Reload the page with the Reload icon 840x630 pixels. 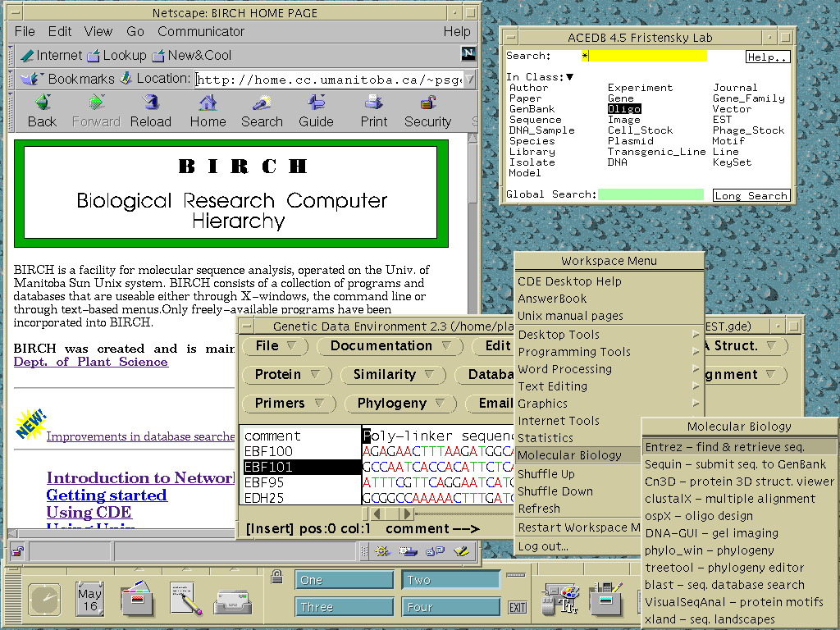click(x=151, y=102)
